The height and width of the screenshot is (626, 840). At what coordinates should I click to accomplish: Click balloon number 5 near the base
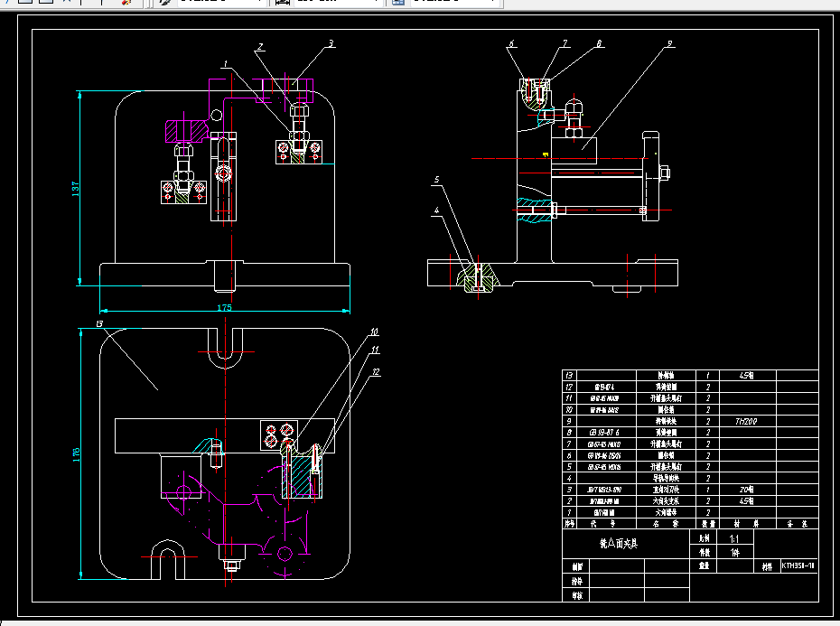point(436,180)
